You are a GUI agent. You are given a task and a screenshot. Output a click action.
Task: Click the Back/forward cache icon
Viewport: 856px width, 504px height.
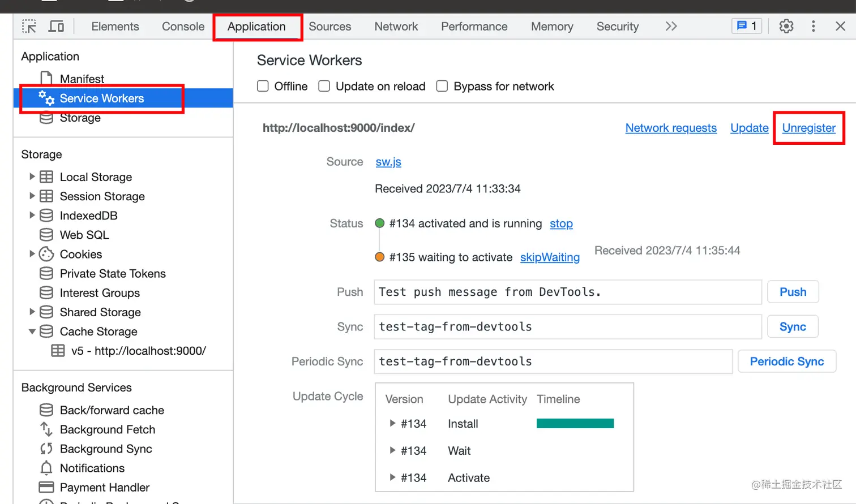point(46,410)
